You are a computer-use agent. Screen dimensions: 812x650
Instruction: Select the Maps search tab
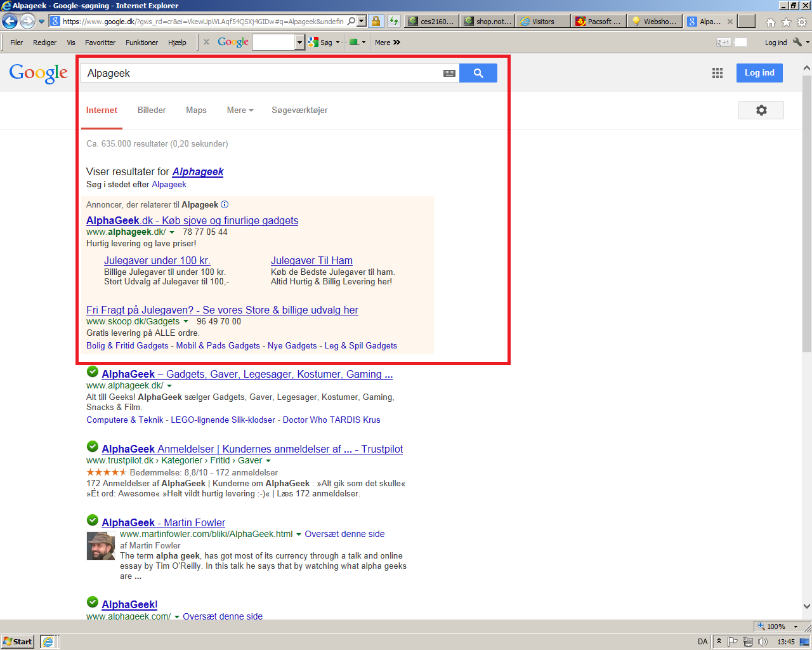[196, 110]
